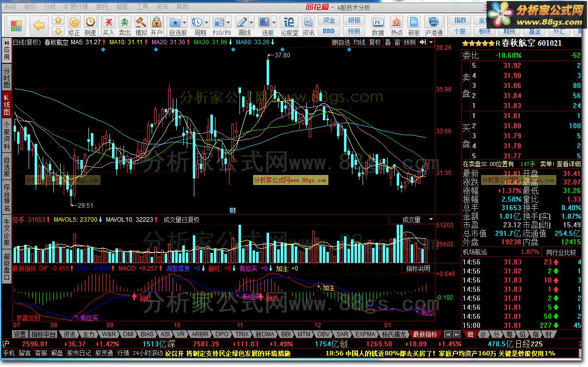Open 模拟 simulated trading gavel icon
The height and width of the screenshot is (367, 588).
pos(141,26)
